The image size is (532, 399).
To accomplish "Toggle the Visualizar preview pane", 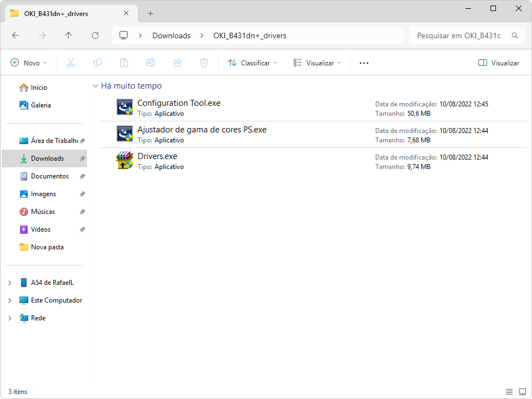I will coord(498,63).
